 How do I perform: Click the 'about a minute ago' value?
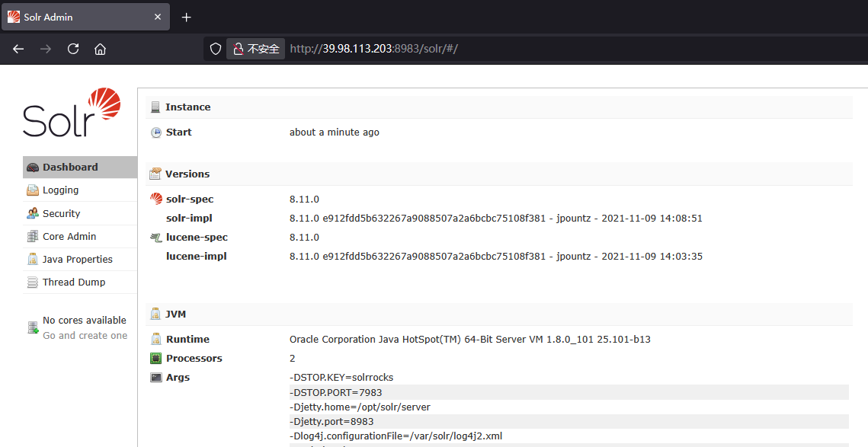click(335, 133)
